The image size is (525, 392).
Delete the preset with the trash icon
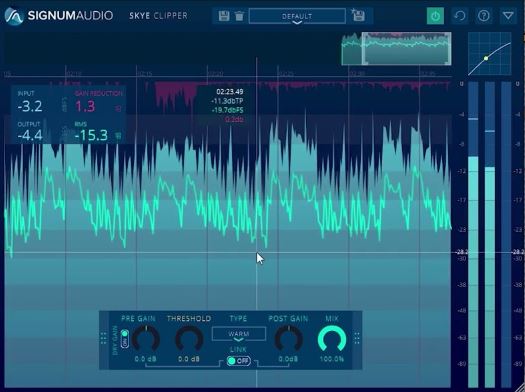pyautogui.click(x=239, y=16)
